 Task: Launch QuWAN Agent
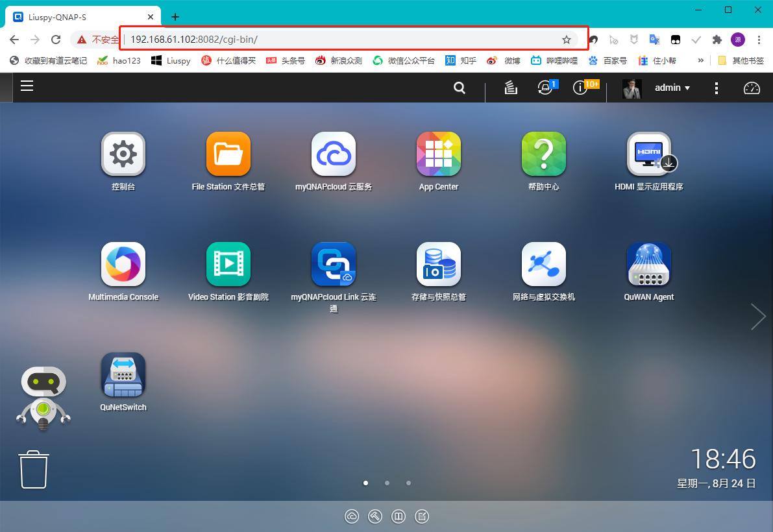pos(649,265)
